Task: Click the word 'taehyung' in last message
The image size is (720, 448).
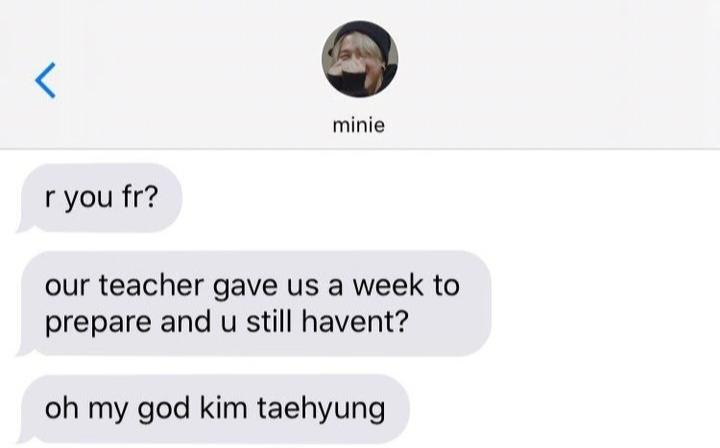Action: tap(321, 409)
